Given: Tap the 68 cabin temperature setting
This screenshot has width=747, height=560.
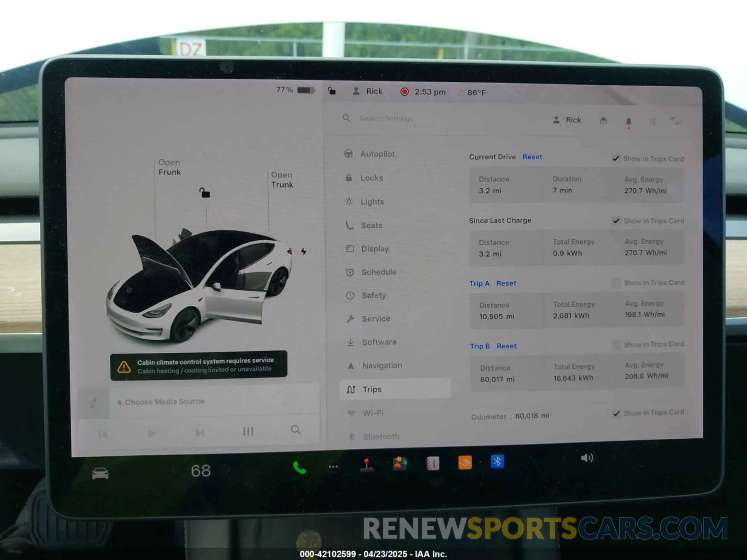Looking at the screenshot, I should coord(201,471).
